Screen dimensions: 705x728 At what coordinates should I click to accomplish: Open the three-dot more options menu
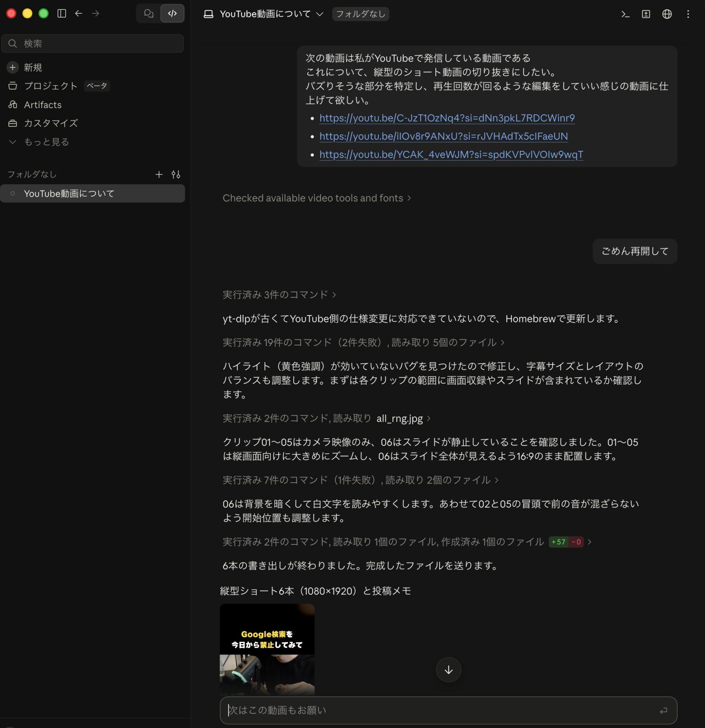coord(688,14)
